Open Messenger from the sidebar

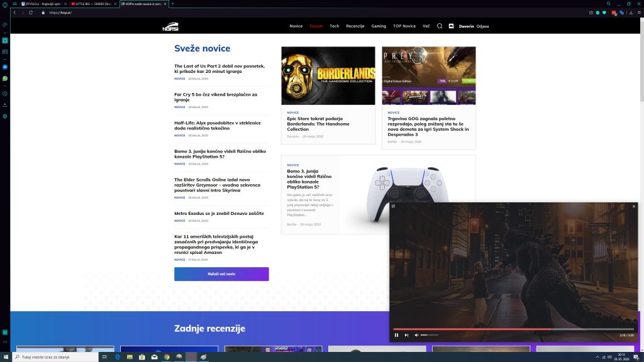click(5, 67)
